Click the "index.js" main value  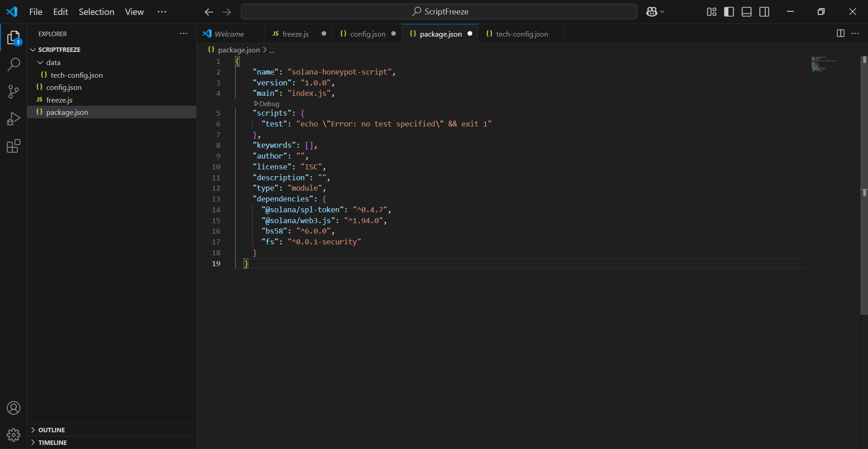[309, 94]
